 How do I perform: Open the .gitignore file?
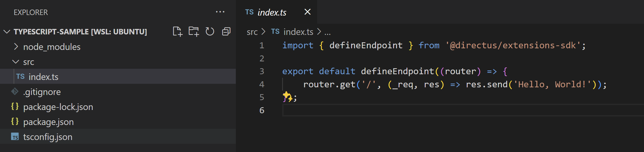pos(118,92)
